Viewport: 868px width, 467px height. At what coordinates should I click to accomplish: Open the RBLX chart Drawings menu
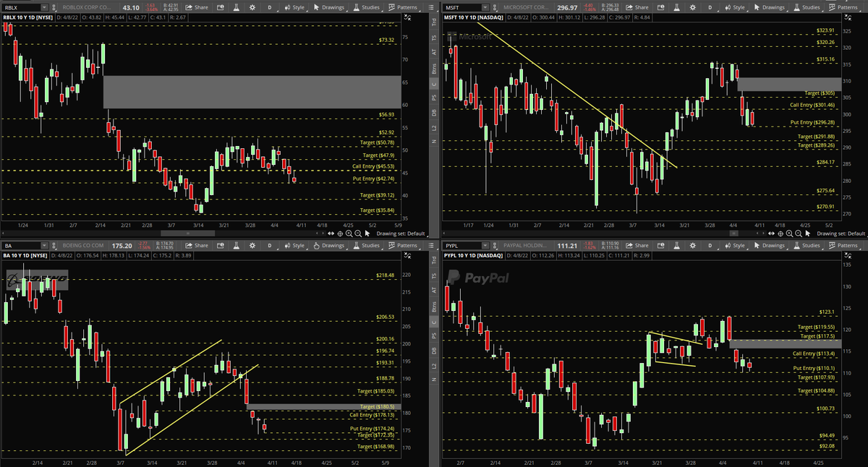click(328, 7)
